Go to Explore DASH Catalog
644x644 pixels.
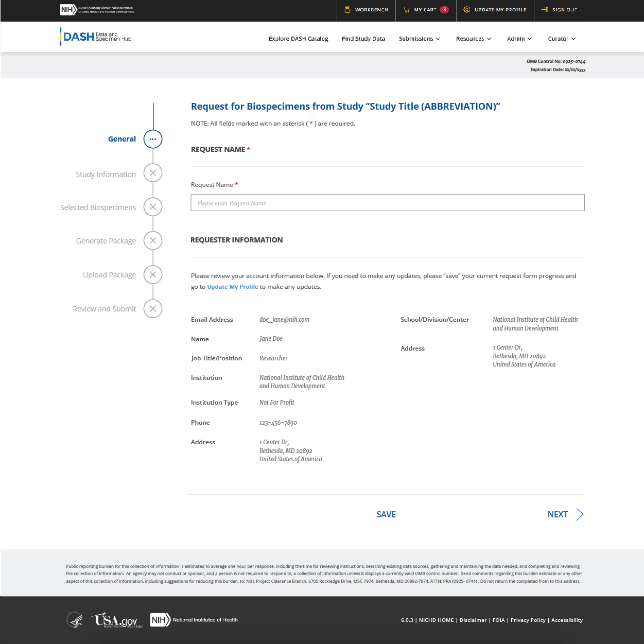[x=299, y=39]
